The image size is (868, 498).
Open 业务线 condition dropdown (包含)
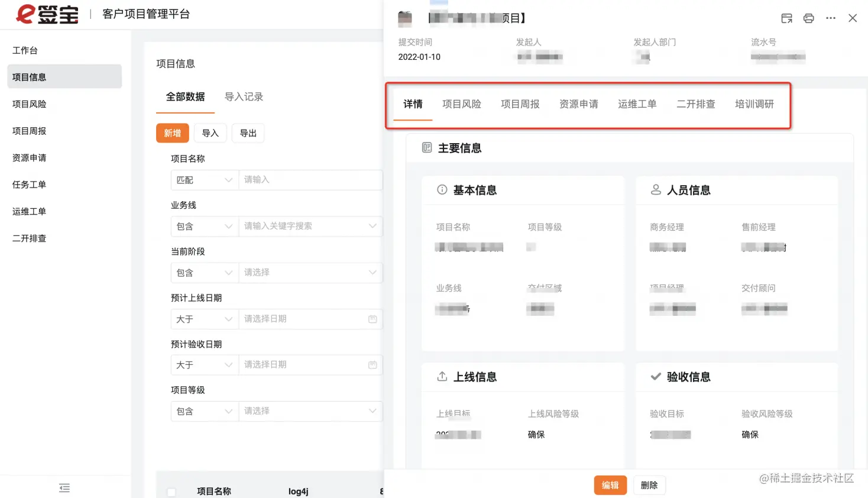pos(205,226)
